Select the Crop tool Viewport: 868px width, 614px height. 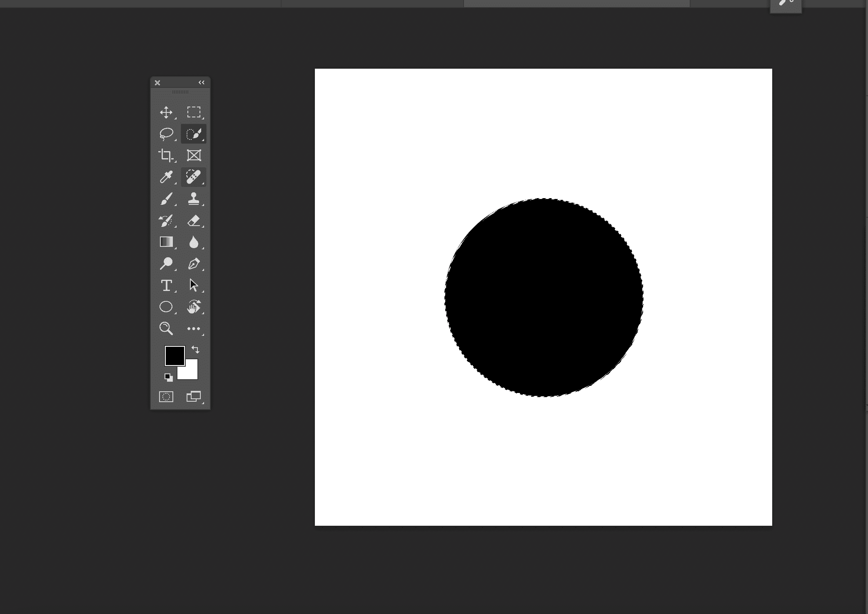[166, 155]
